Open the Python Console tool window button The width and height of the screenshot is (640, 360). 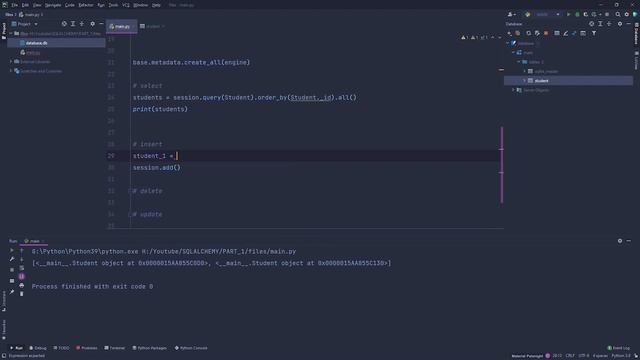tap(191, 348)
